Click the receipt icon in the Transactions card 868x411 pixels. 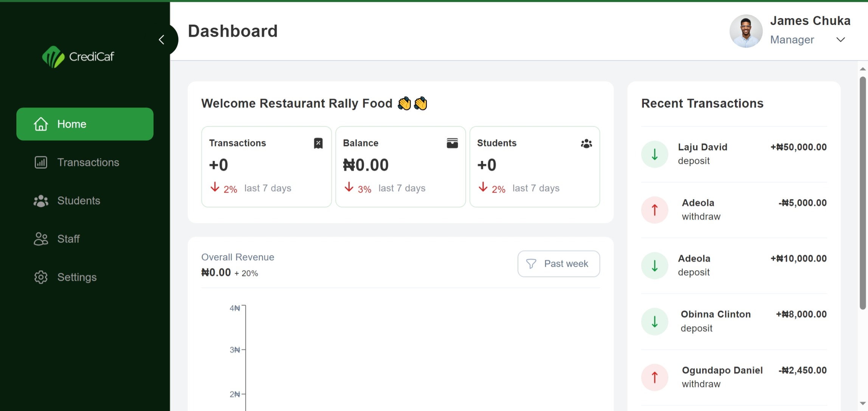[x=318, y=143]
